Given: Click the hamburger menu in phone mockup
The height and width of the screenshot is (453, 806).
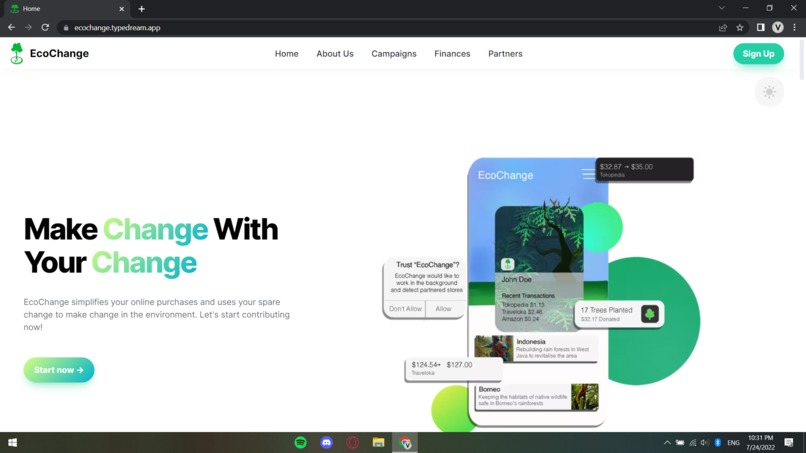Looking at the screenshot, I should 588,174.
